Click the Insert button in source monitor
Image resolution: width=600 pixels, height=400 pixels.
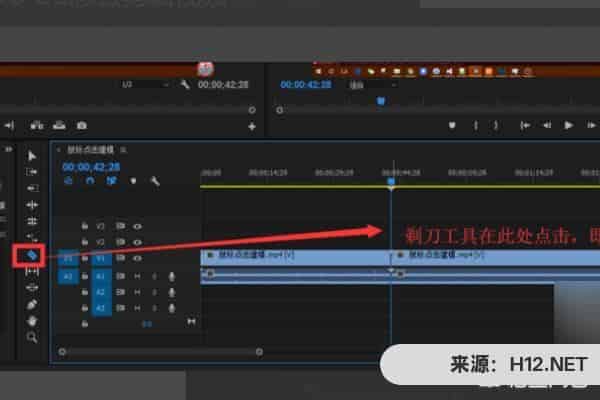coord(37,125)
